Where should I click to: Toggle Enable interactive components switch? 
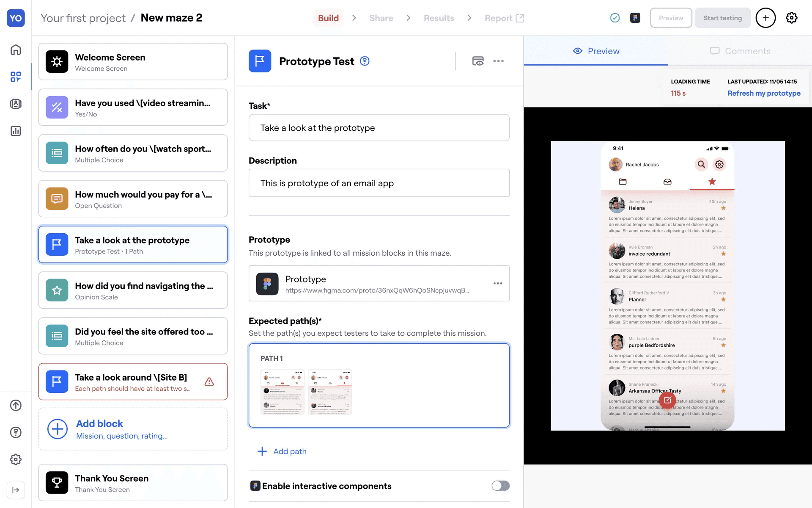[x=500, y=486]
